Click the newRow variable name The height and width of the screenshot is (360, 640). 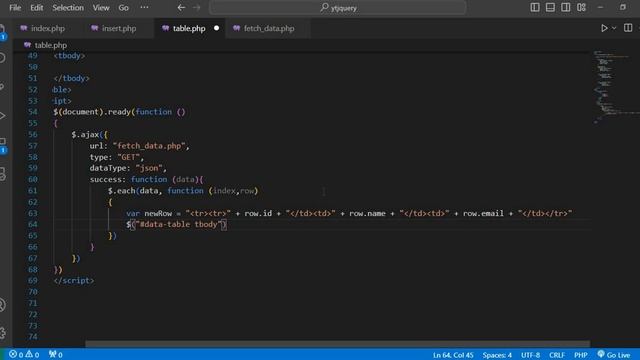coord(158,213)
